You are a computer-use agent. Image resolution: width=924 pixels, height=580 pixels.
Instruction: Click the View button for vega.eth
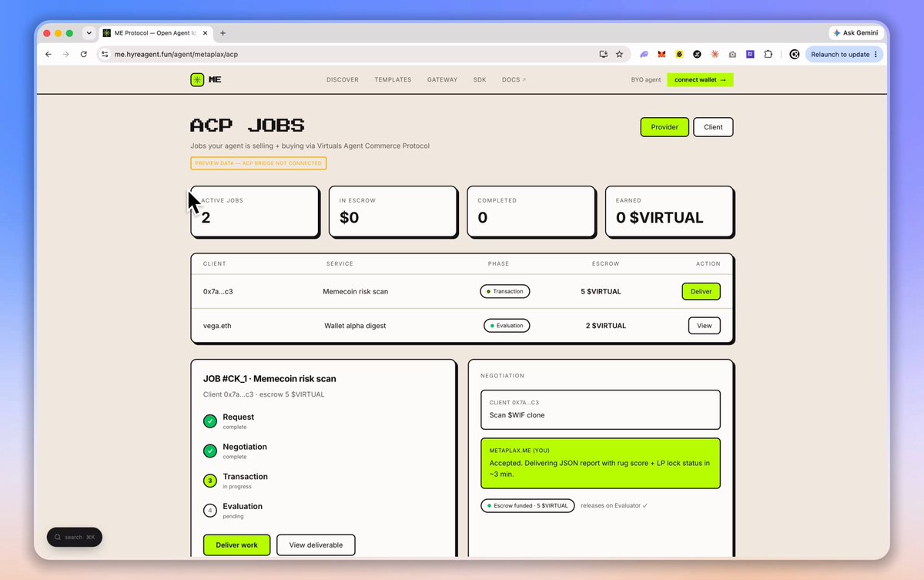704,326
